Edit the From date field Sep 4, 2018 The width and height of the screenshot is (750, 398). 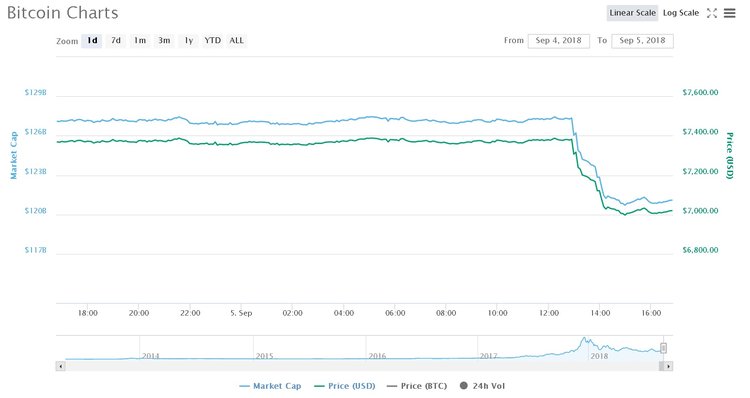pos(559,41)
